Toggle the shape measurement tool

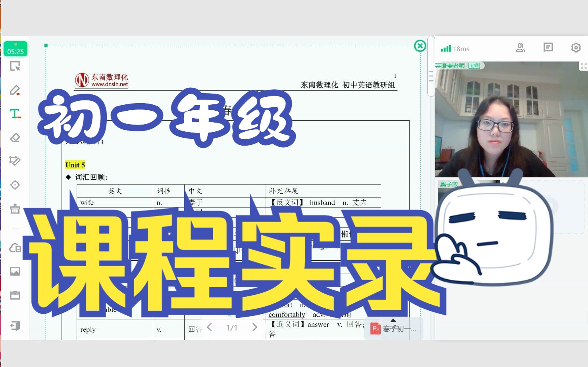point(15,161)
